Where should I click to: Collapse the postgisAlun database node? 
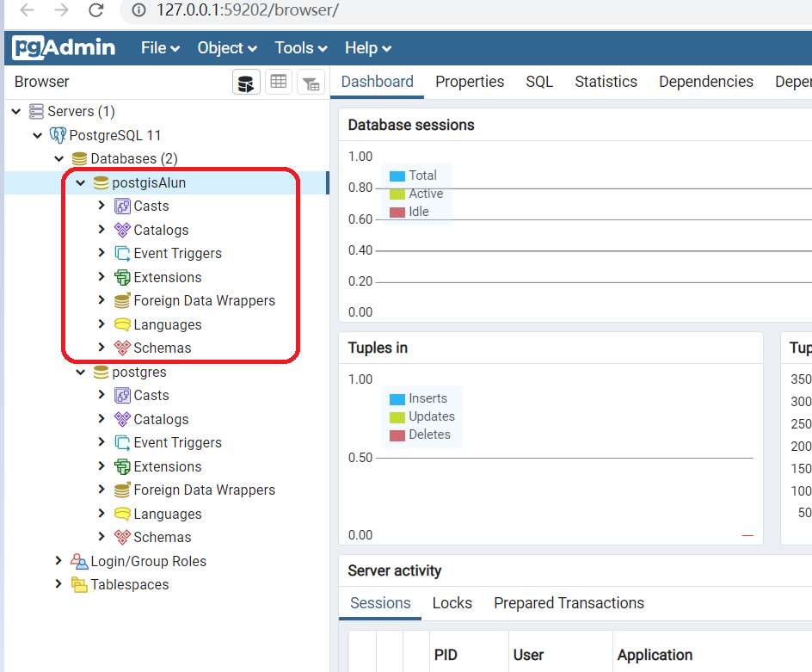pyautogui.click(x=80, y=183)
